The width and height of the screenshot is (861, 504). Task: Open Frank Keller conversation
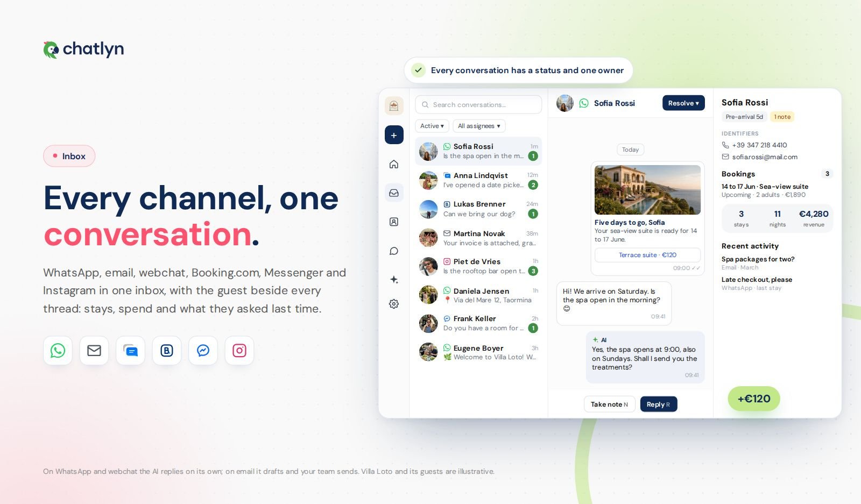[x=478, y=323]
